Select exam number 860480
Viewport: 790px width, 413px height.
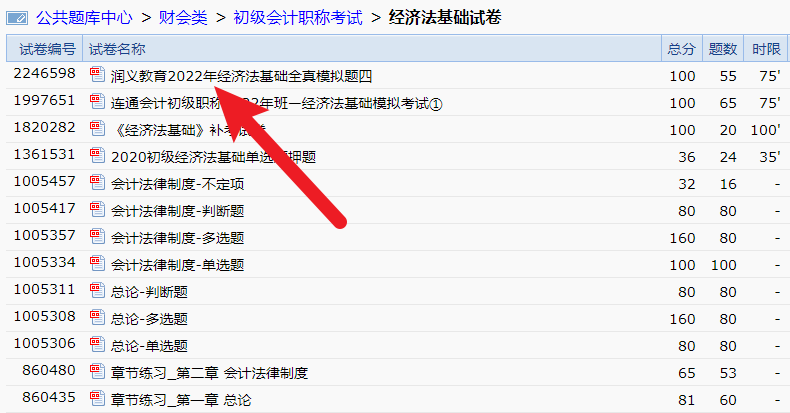[49, 371]
